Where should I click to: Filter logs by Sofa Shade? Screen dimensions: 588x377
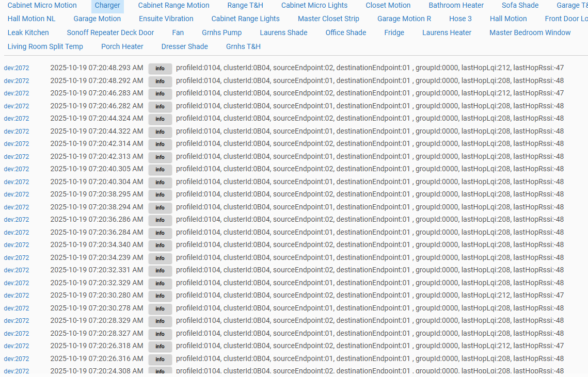(x=520, y=6)
